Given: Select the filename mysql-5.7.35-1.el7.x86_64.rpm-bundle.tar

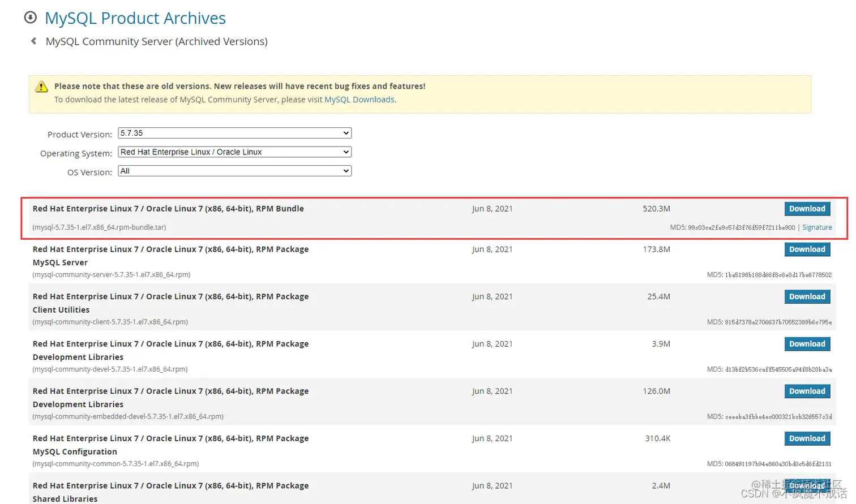Looking at the screenshot, I should pos(99,227).
